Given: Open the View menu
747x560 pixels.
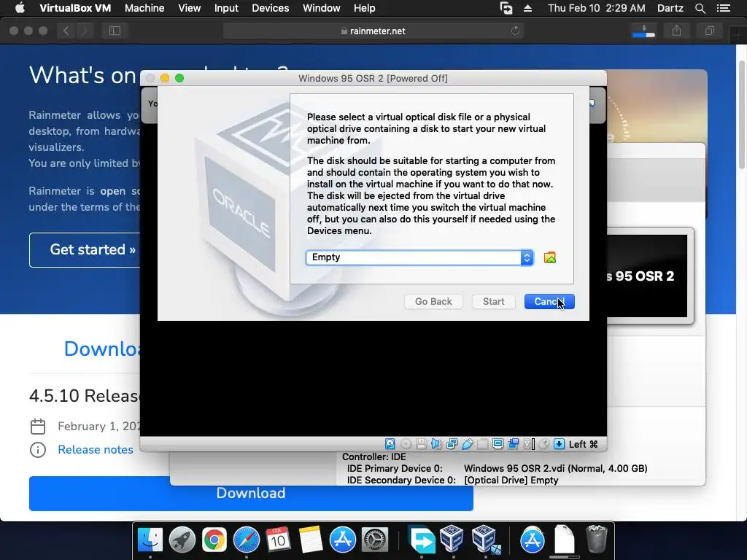Looking at the screenshot, I should 189,8.
